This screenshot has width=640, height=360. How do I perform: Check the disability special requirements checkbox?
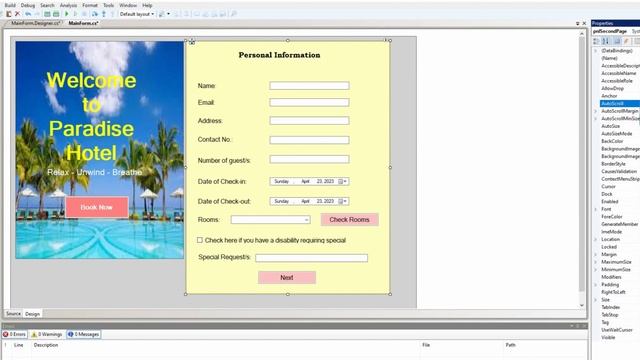pyautogui.click(x=200, y=240)
